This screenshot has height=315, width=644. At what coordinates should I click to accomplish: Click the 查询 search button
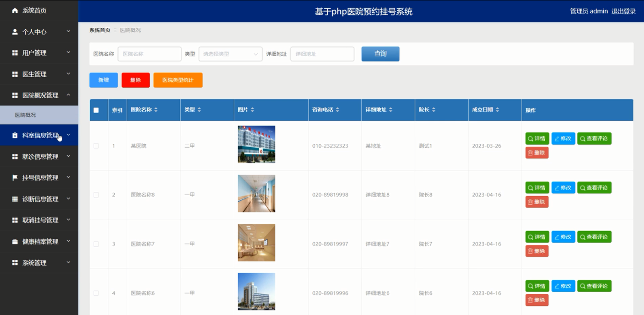(x=380, y=54)
